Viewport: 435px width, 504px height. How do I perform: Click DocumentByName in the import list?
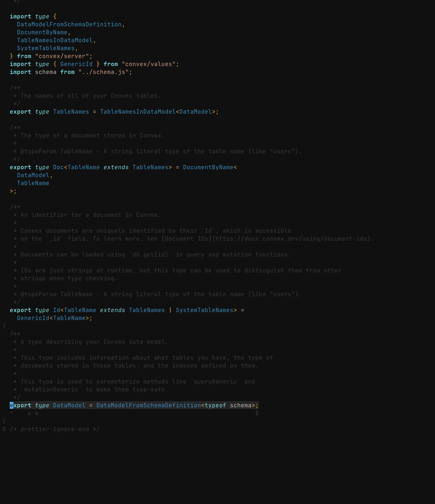click(42, 32)
